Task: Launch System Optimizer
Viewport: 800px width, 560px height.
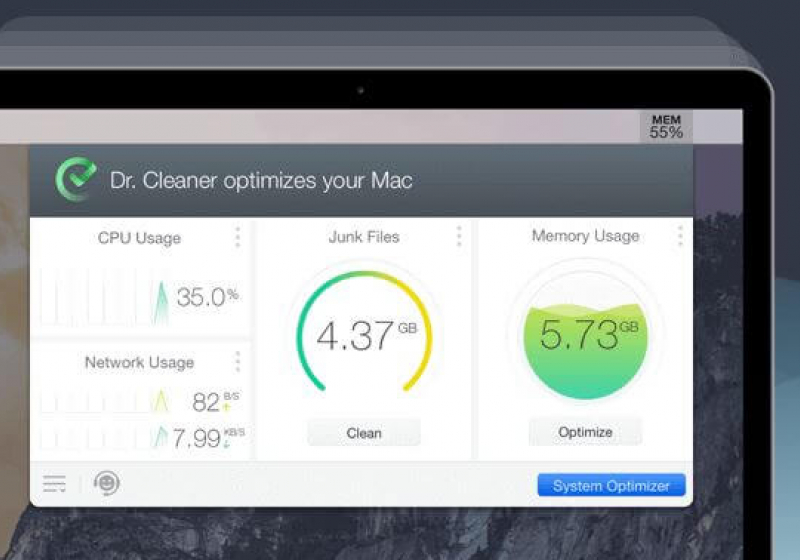Action: point(611,486)
